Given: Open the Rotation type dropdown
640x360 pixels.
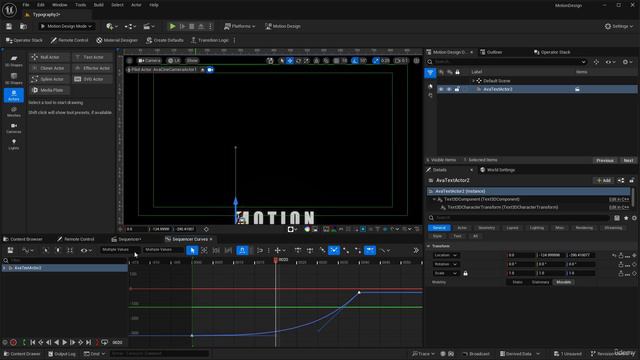Looking at the screenshot, I should pos(445,264).
